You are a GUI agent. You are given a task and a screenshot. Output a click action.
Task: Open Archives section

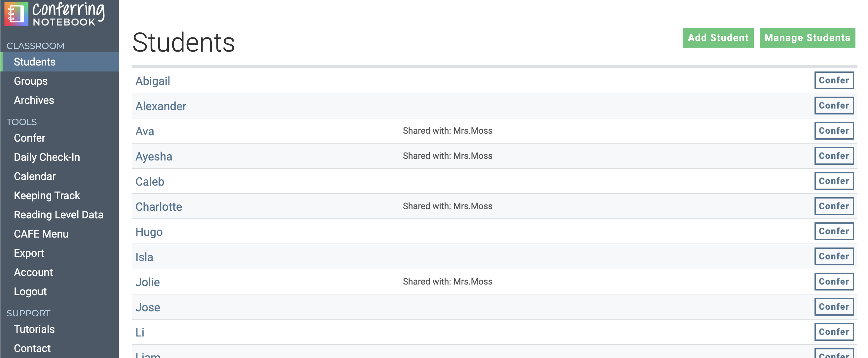tap(33, 100)
